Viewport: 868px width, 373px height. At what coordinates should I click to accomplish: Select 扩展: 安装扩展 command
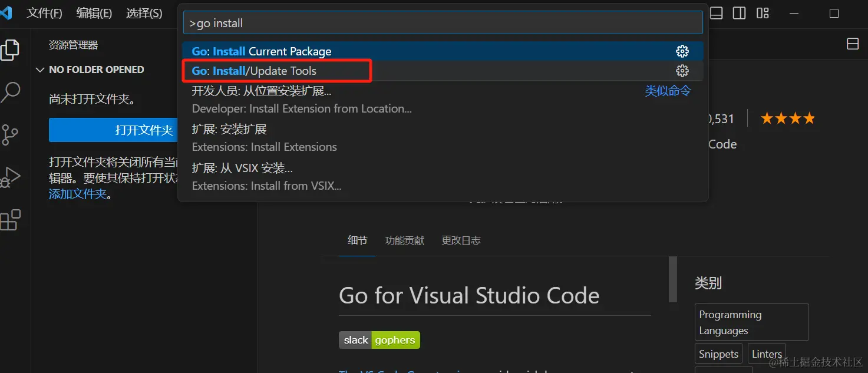443,138
